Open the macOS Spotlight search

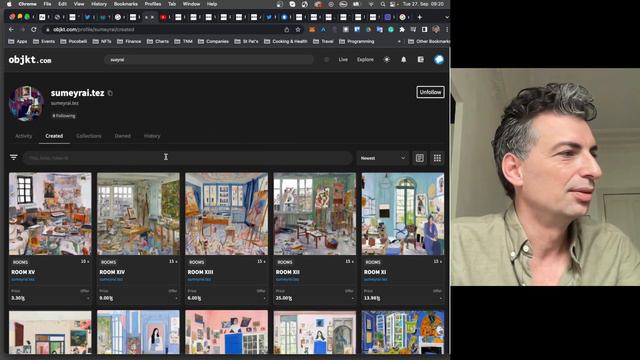click(x=382, y=4)
